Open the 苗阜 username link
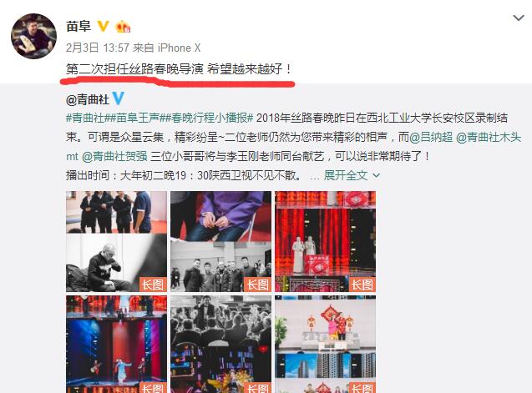Screen dimensions: 532x393 (x=79, y=26)
